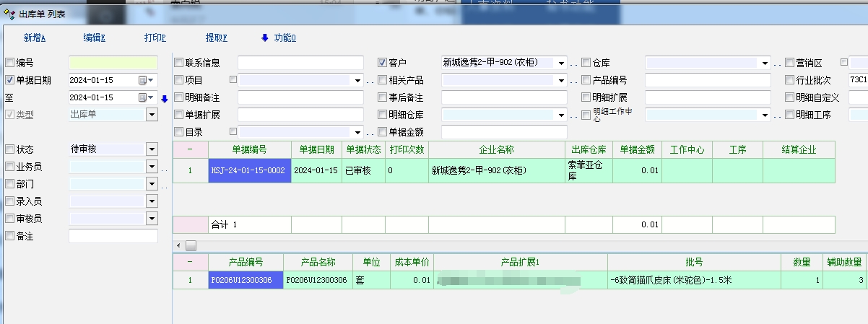Click the blue down arrow beside the end date
The height and width of the screenshot is (324, 868).
tap(164, 98)
